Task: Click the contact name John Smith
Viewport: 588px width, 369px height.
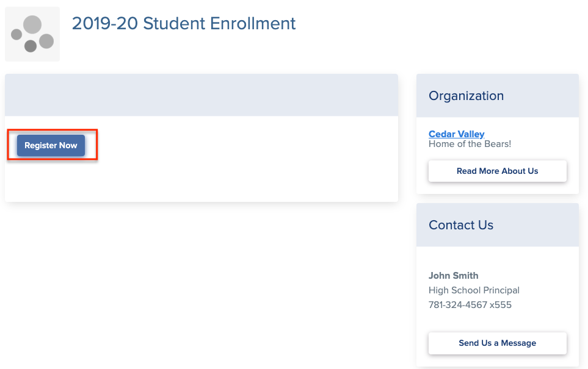Action: pyautogui.click(x=453, y=276)
